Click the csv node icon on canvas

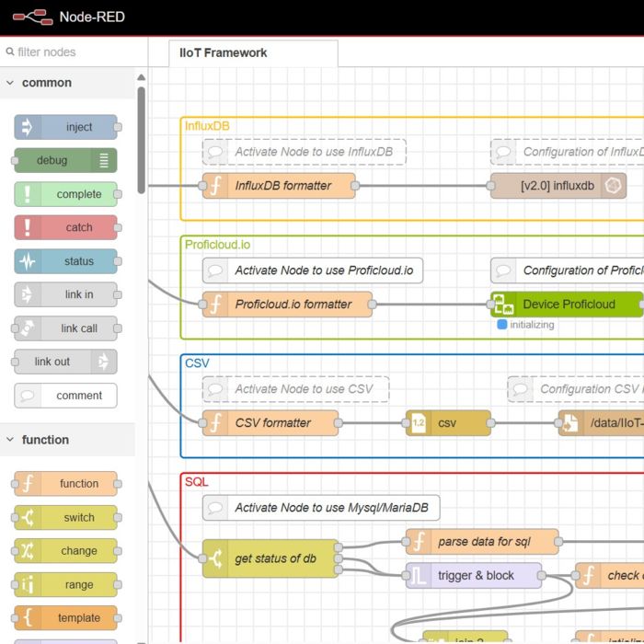coord(419,423)
